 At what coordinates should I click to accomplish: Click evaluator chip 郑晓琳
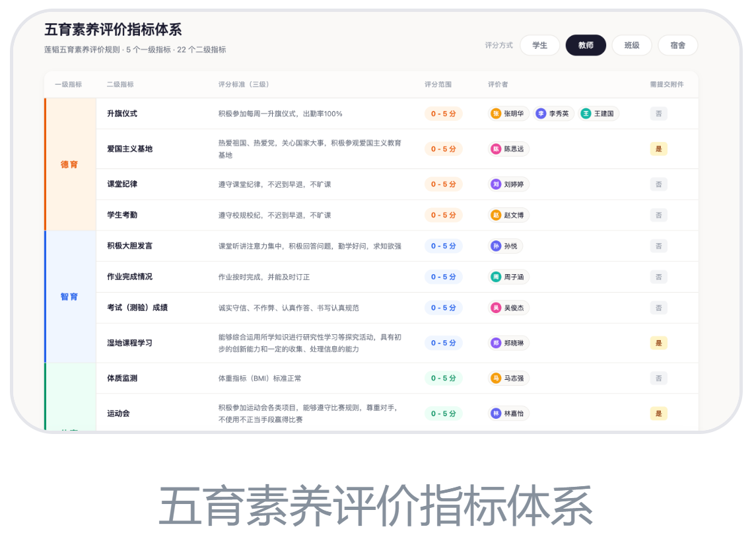(508, 343)
